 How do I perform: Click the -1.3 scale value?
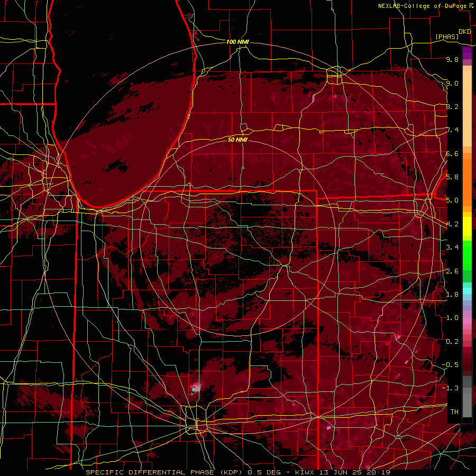pyautogui.click(x=451, y=388)
